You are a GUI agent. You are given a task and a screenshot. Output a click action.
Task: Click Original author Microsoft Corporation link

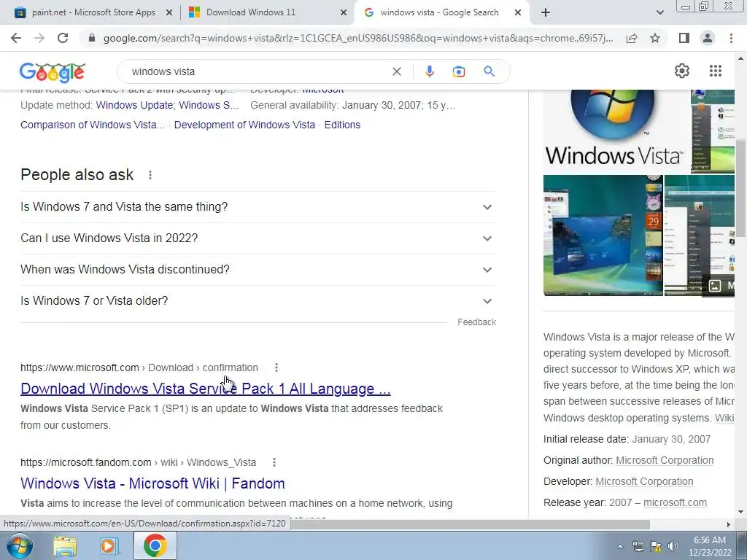pyautogui.click(x=665, y=461)
